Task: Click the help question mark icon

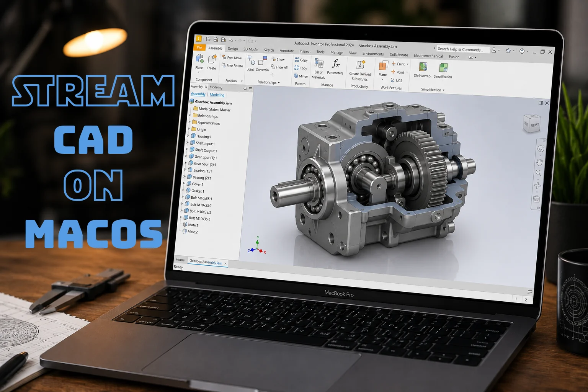Action: 522,51
